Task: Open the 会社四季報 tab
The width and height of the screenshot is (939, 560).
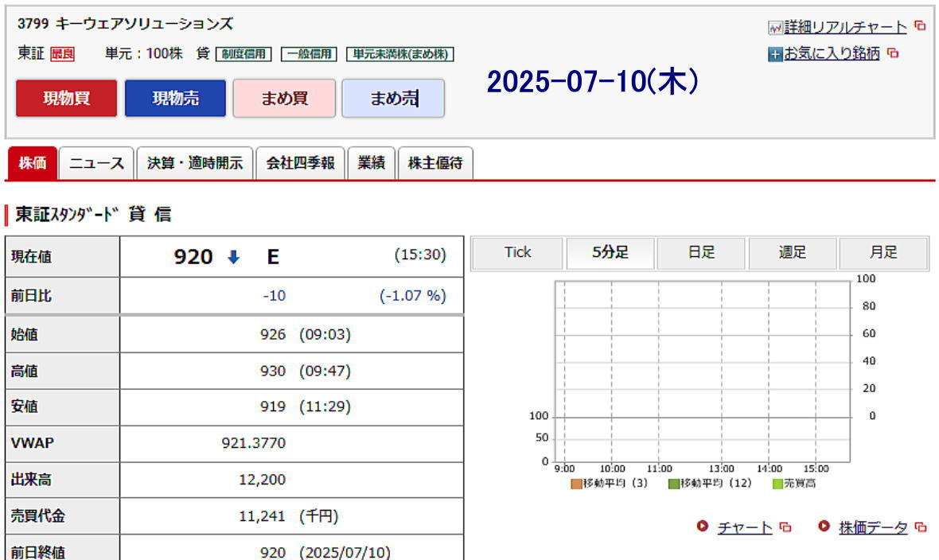Action: point(301,163)
